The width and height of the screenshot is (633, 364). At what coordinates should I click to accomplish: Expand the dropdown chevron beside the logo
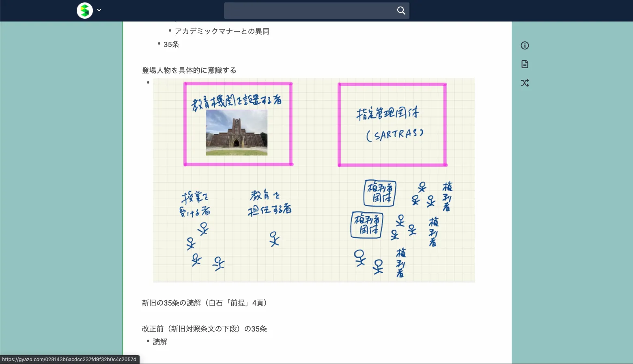tap(99, 11)
